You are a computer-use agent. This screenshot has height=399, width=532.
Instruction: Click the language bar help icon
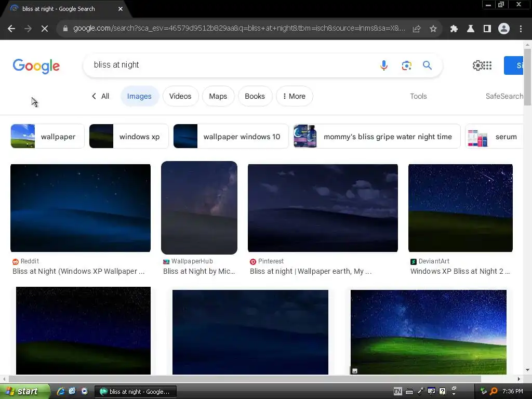click(x=442, y=392)
